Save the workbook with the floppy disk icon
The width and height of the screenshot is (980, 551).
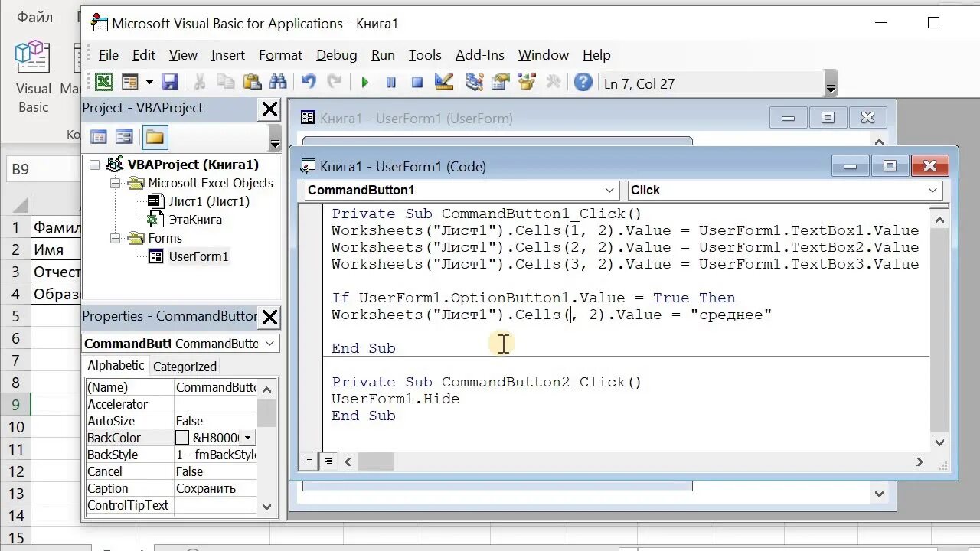tap(169, 82)
